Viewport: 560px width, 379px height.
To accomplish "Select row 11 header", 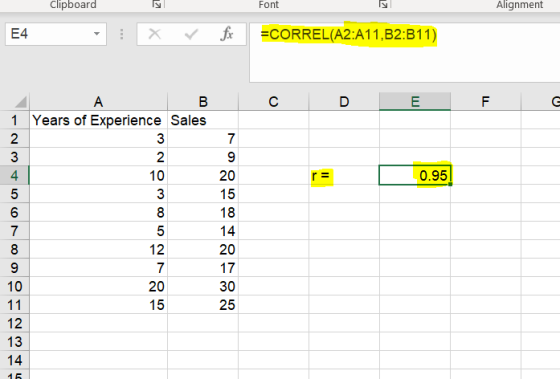I will click(x=14, y=305).
